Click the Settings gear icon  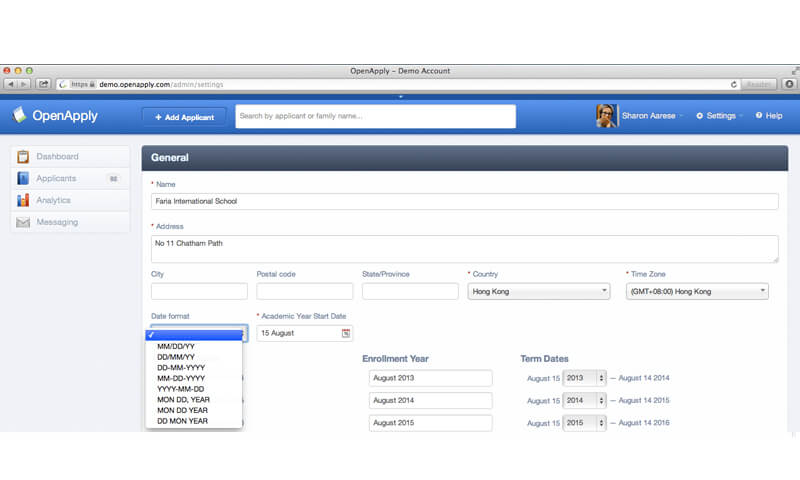[699, 116]
